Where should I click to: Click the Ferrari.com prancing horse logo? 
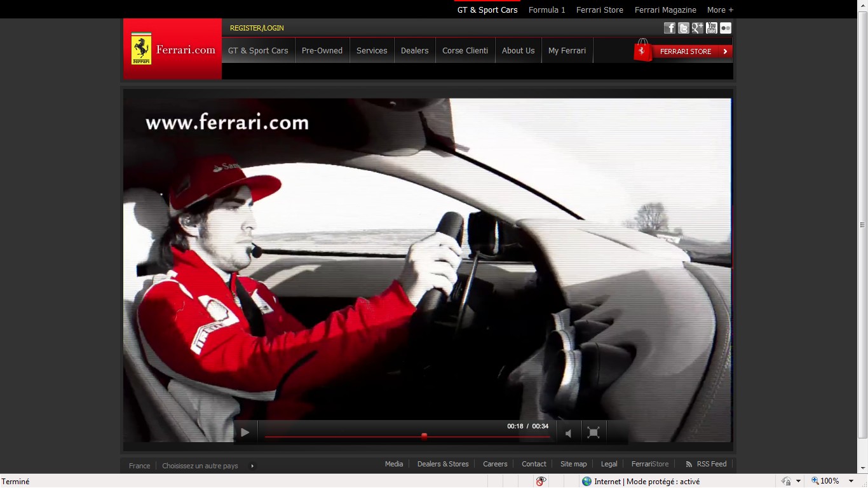point(141,50)
